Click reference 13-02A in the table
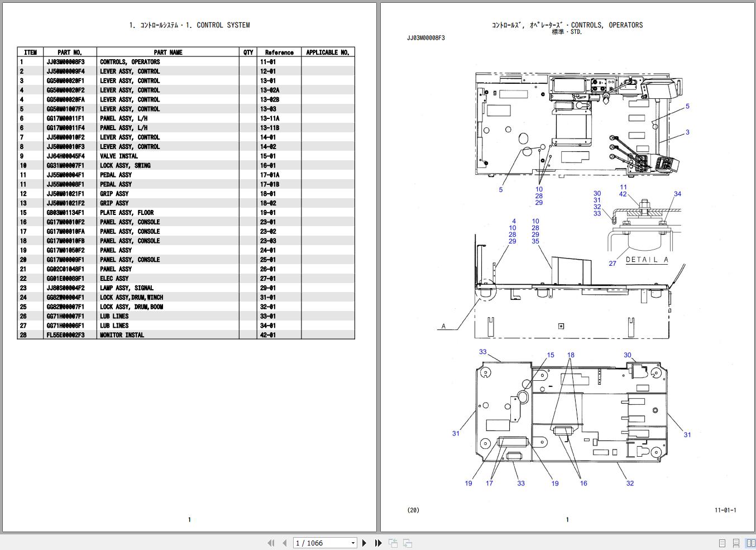The height and width of the screenshot is (550, 756). coord(270,90)
